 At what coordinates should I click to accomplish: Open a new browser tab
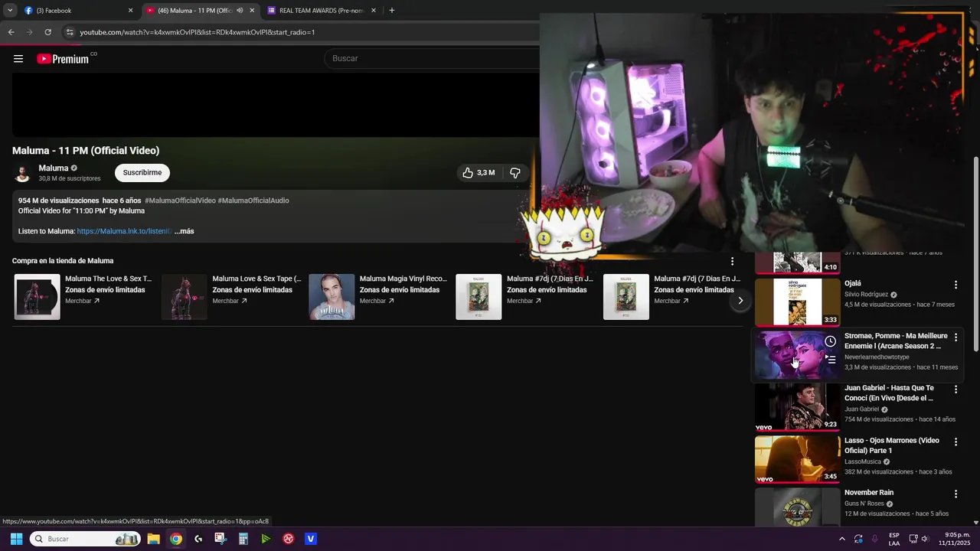(x=391, y=11)
